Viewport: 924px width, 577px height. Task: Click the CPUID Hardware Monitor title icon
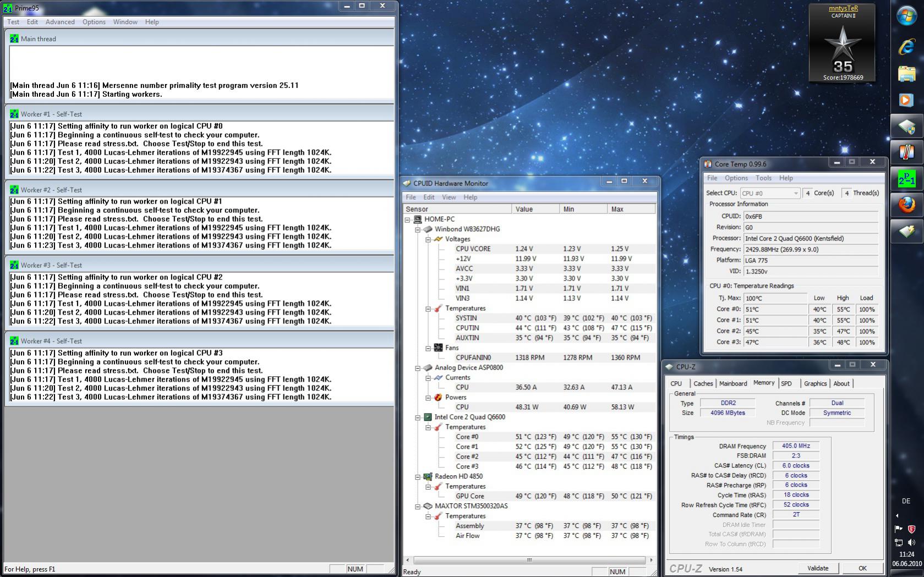pyautogui.click(x=407, y=183)
